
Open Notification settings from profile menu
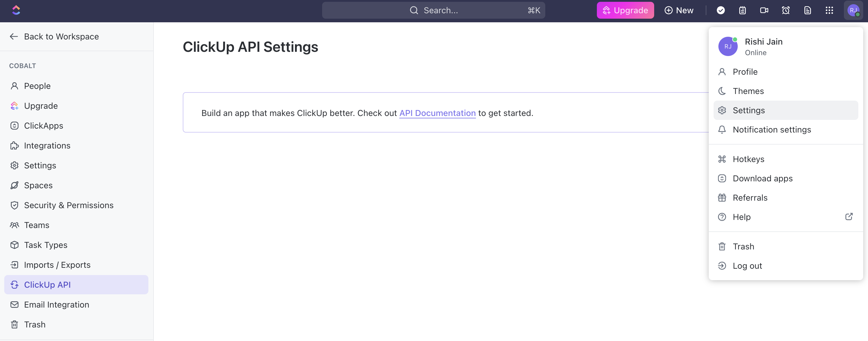[x=772, y=130]
